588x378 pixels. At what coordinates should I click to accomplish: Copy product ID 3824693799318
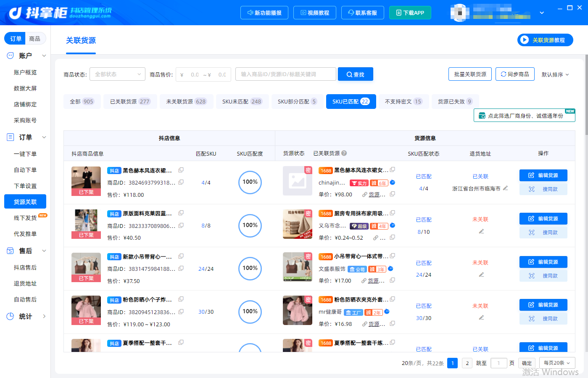pyautogui.click(x=181, y=182)
